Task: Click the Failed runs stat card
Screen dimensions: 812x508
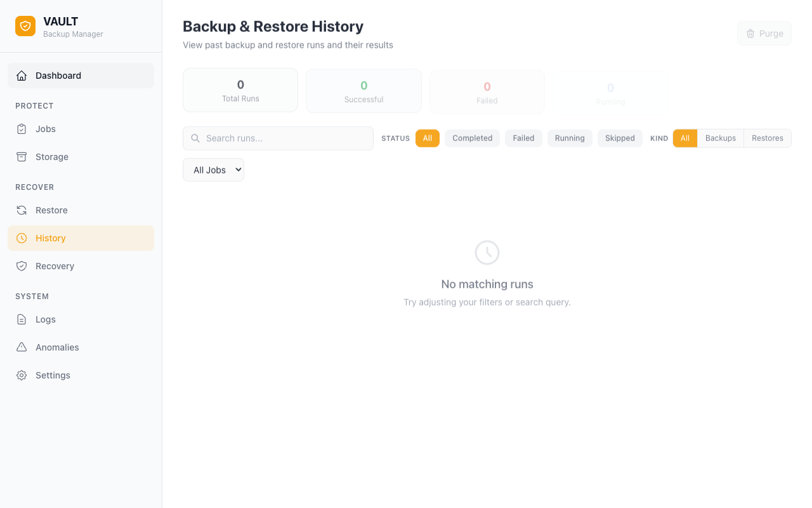Action: point(487,92)
